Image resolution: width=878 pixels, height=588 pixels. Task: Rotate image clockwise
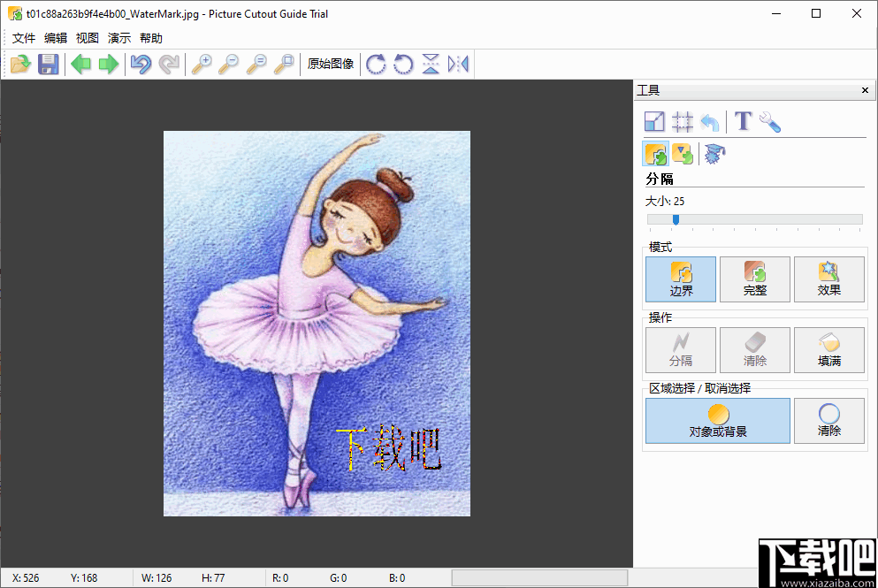pyautogui.click(x=376, y=64)
